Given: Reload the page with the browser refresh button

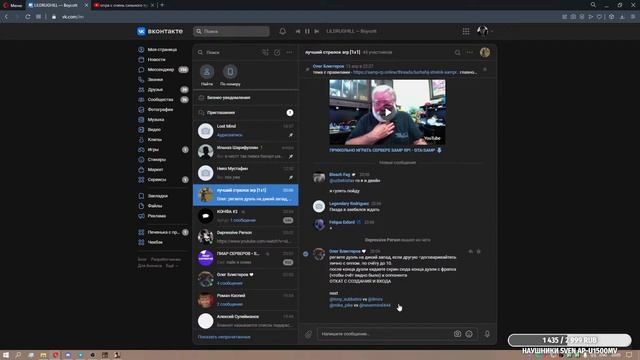Looking at the screenshot, I should (x=27, y=17).
